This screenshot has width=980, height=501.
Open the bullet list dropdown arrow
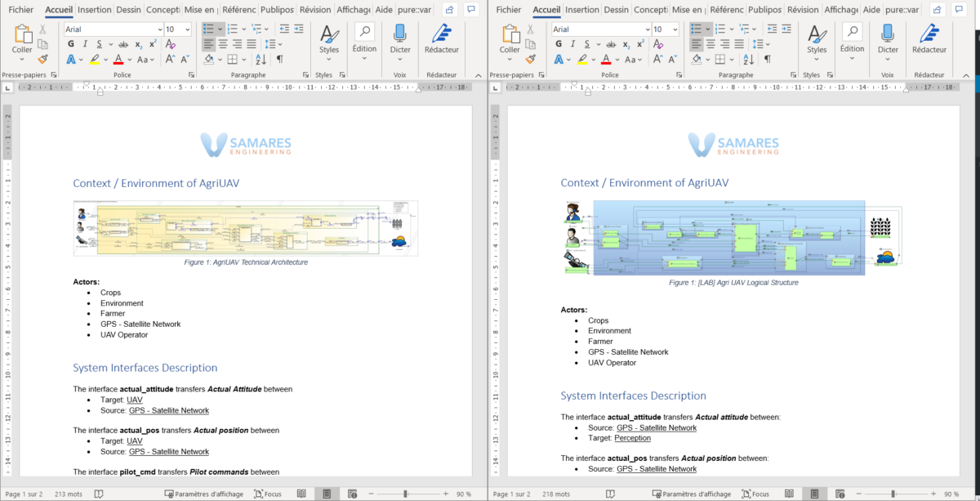pyautogui.click(x=218, y=29)
